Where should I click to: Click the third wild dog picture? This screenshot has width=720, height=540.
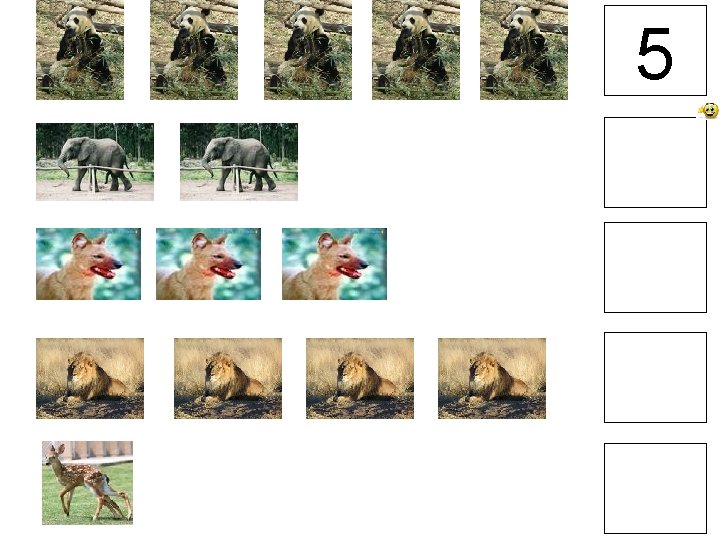(334, 264)
